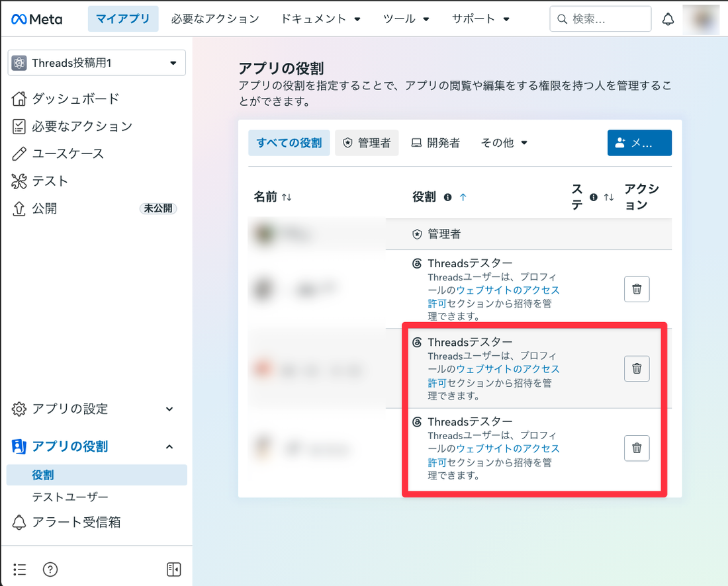The height and width of the screenshot is (586, 728).
Task: Show info tooltip for 役割 column
Action: coord(447,197)
